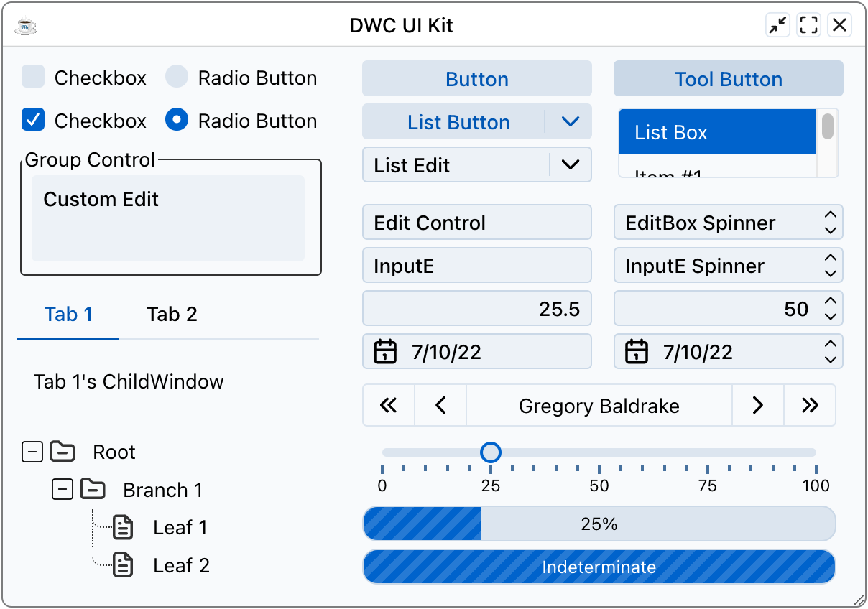The width and height of the screenshot is (868, 609).
Task: Select the Leaf 1 tree label
Action: (x=180, y=528)
